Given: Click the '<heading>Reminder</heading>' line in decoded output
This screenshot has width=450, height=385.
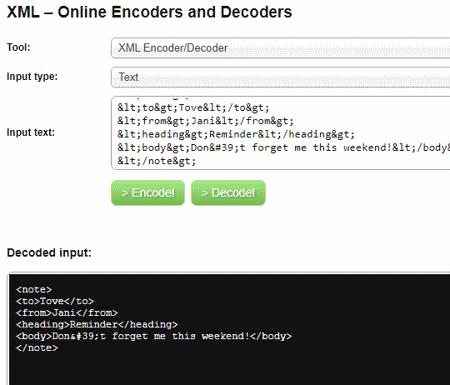Looking at the screenshot, I should point(97,324).
